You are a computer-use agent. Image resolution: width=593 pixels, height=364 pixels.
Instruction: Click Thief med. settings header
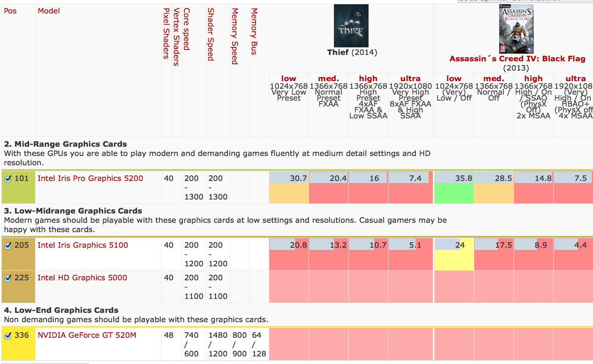328,79
